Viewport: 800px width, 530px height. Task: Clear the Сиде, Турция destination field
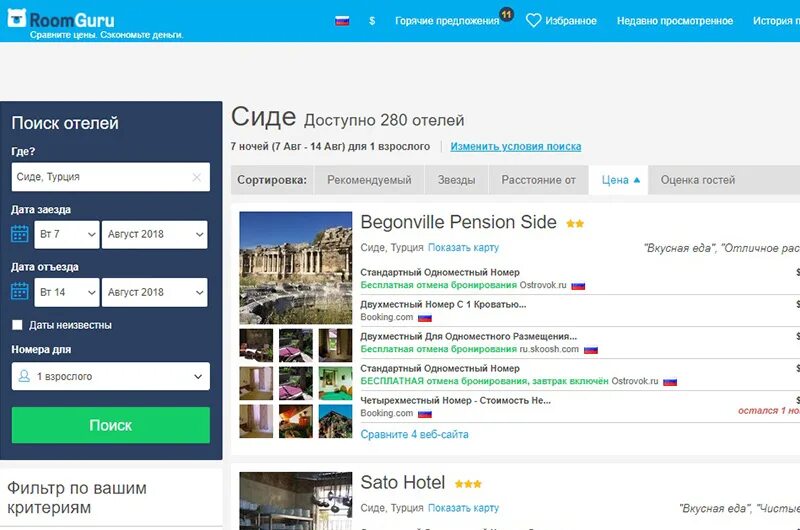click(x=196, y=177)
